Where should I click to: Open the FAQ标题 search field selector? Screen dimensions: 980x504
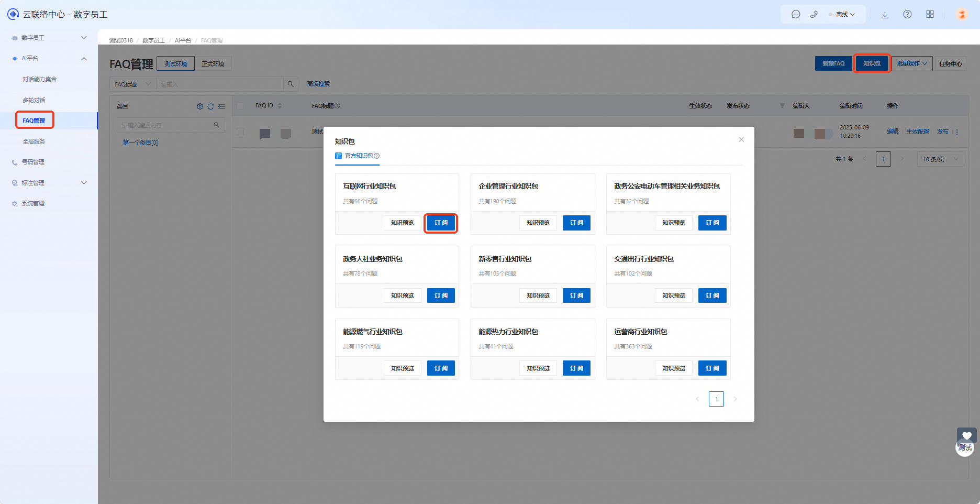coord(133,84)
